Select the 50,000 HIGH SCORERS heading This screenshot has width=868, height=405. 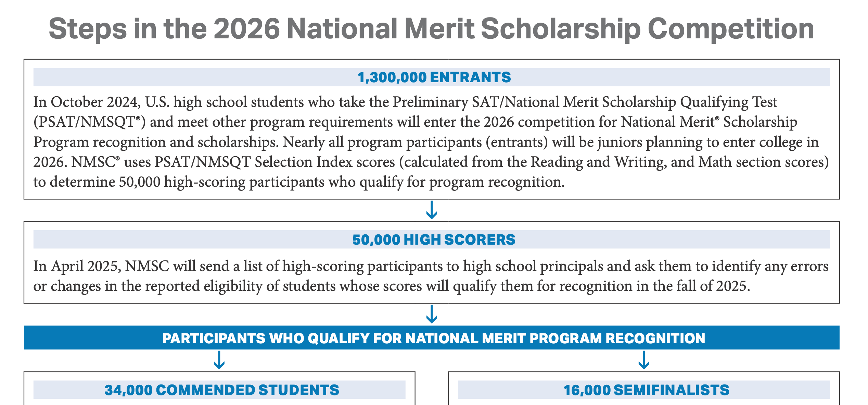coord(434,240)
